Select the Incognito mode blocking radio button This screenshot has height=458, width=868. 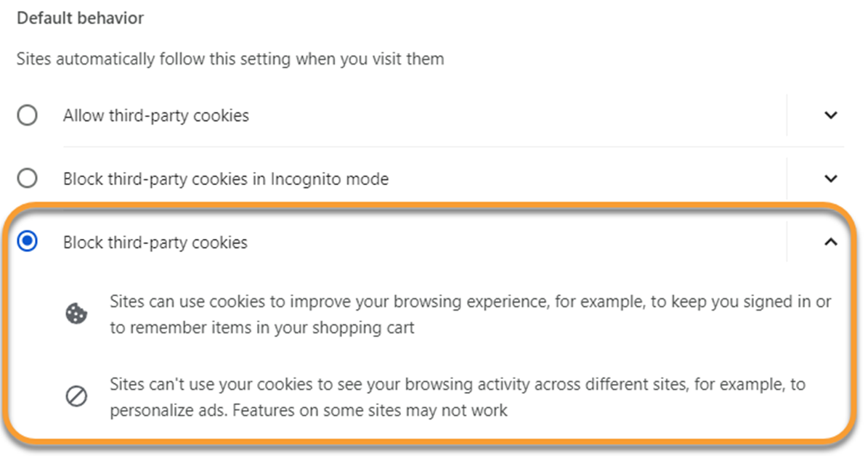(27, 179)
